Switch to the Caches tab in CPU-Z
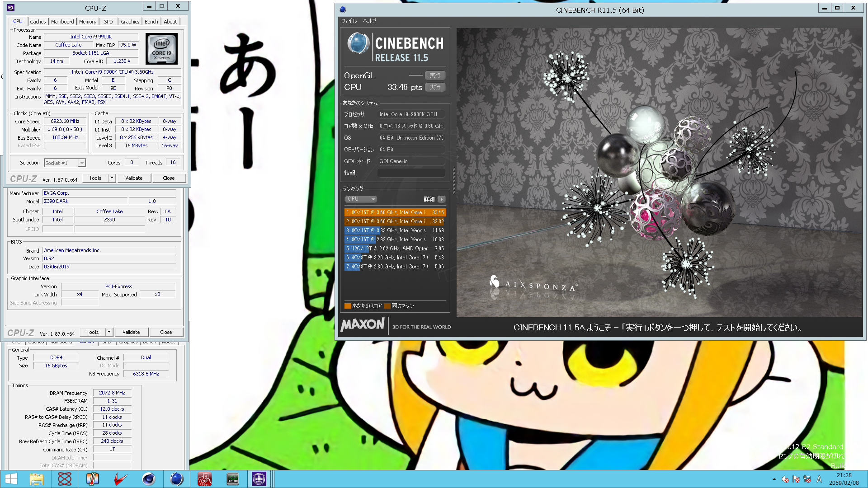Viewport: 868px width, 488px height. pyautogui.click(x=38, y=22)
